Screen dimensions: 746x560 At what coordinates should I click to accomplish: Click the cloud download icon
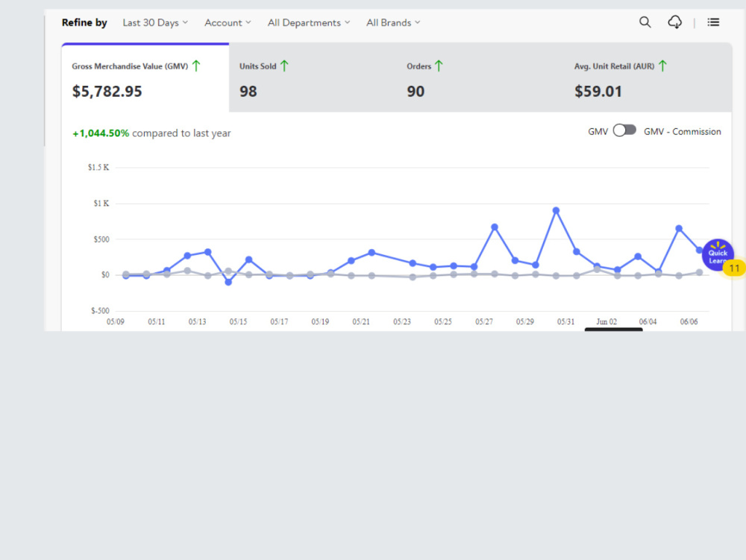point(674,22)
